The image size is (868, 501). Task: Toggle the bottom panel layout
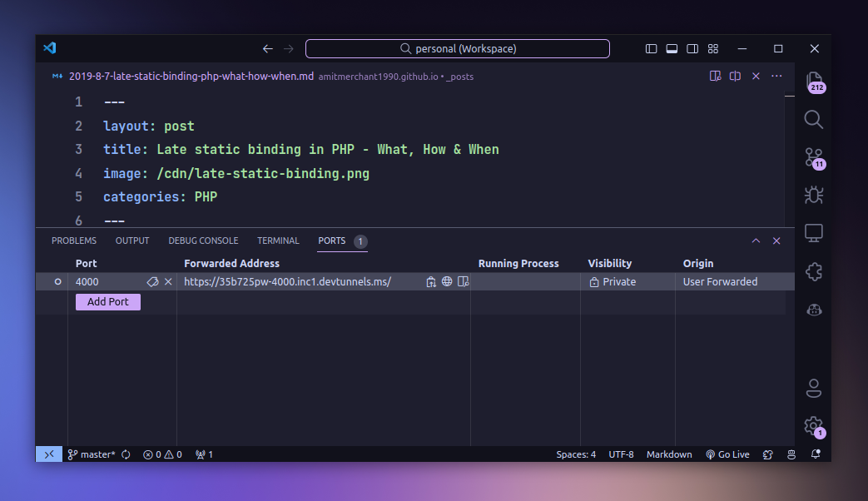coord(672,49)
